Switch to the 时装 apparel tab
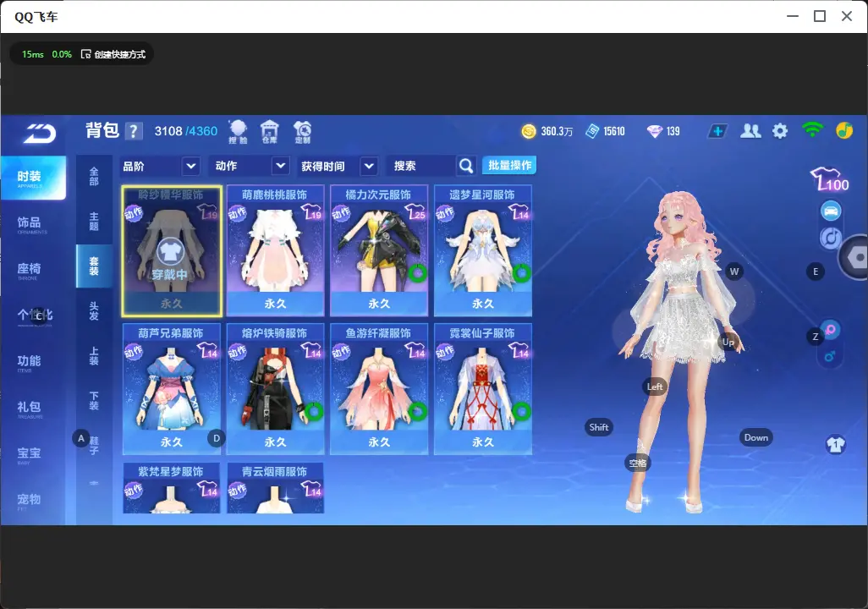Screen dimensions: 868x609 click(x=33, y=177)
